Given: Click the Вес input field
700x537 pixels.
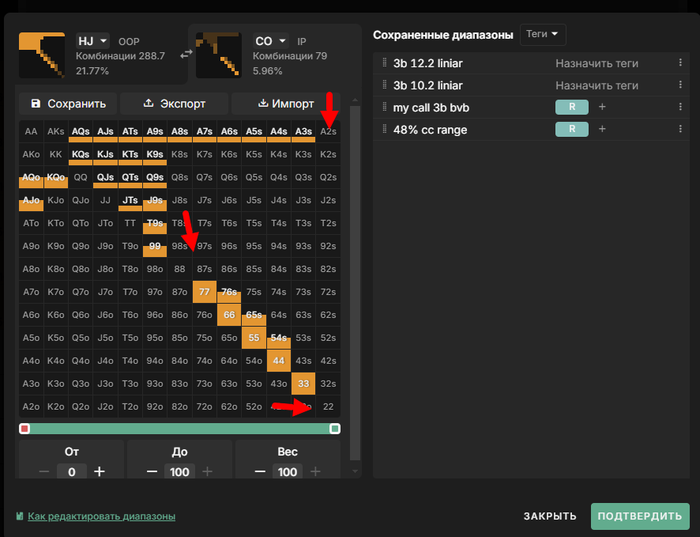Looking at the screenshot, I should pos(288,471).
